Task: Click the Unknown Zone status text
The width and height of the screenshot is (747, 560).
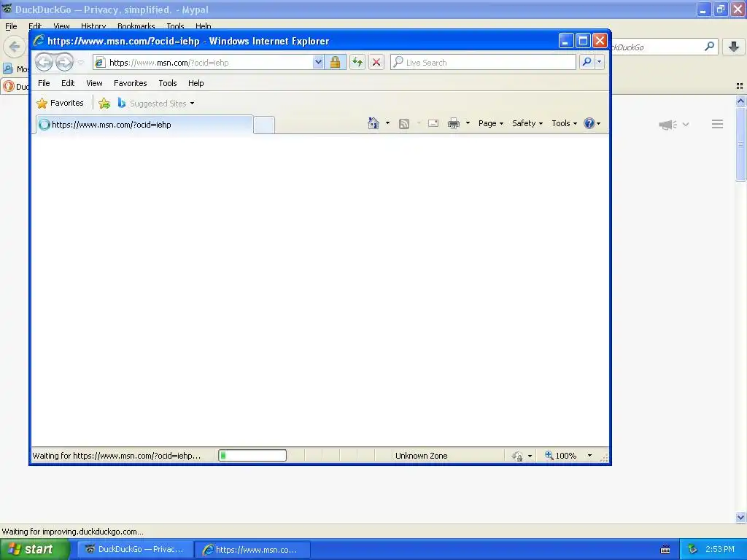Action: [x=421, y=456]
